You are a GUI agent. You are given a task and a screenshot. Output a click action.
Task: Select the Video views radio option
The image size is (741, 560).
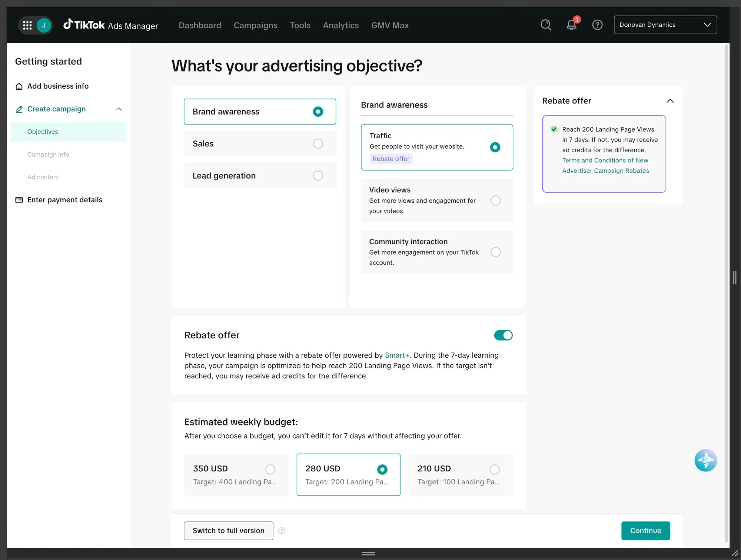[495, 201]
